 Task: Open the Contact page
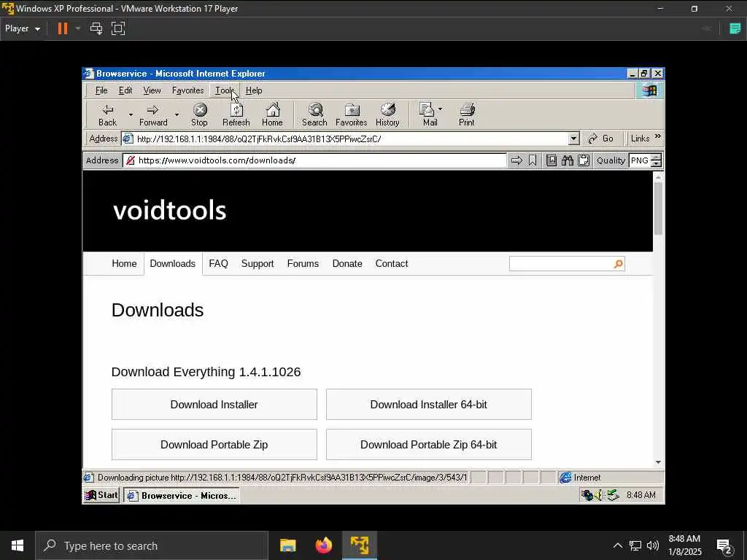(392, 264)
